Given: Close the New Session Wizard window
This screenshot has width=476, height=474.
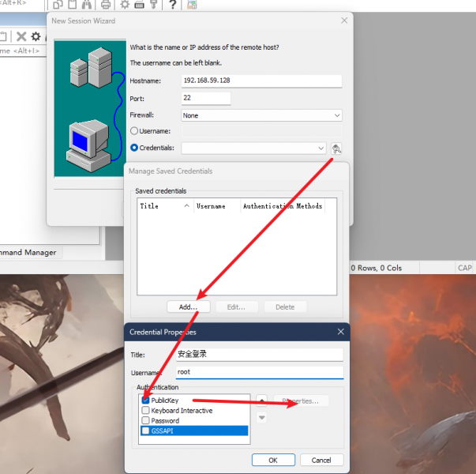Looking at the screenshot, I should click(x=344, y=21).
